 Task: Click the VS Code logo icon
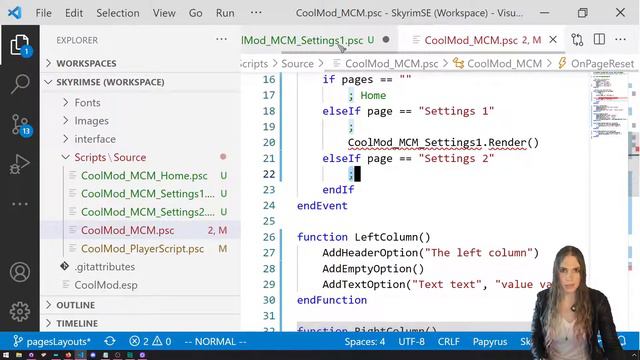tap(15, 13)
